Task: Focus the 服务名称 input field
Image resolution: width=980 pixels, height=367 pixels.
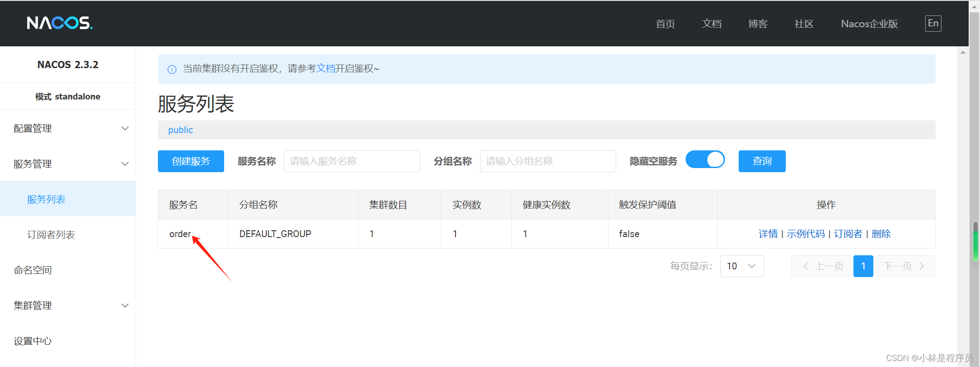Action: (352, 161)
